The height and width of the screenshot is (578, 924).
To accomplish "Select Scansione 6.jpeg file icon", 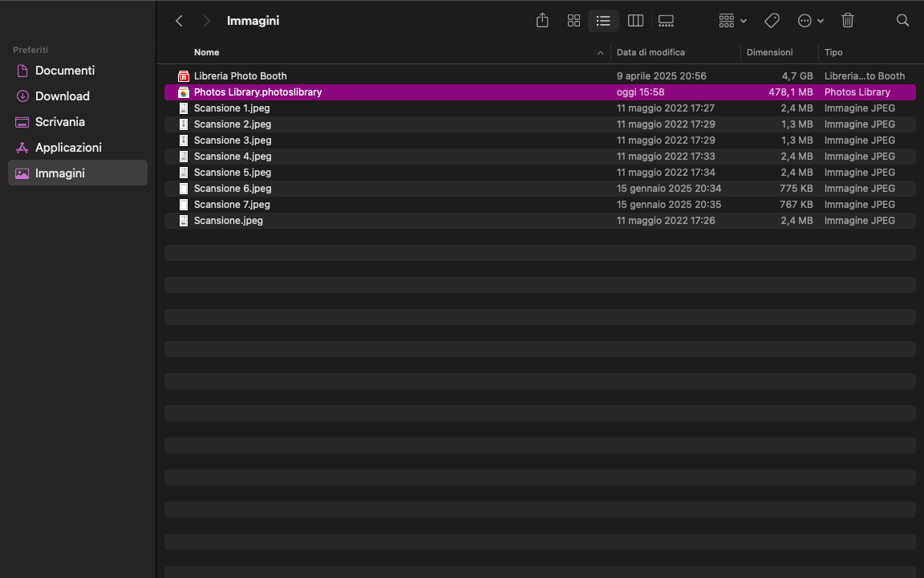I will pos(184,189).
